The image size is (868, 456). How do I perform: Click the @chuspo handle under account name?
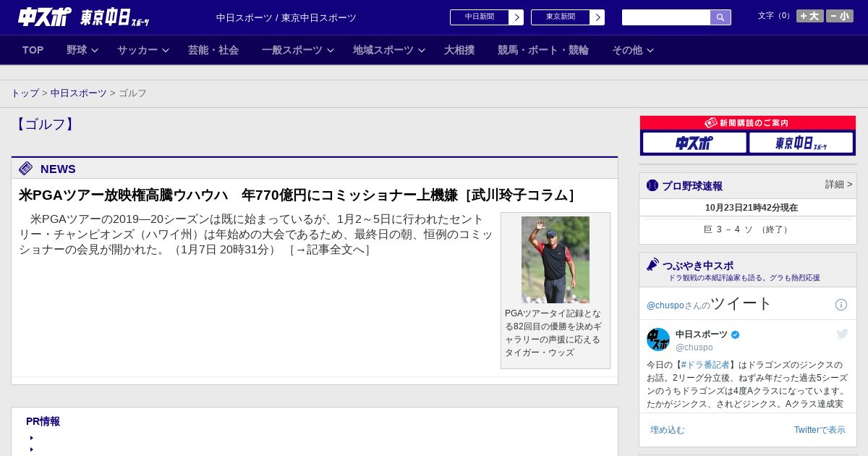[694, 347]
